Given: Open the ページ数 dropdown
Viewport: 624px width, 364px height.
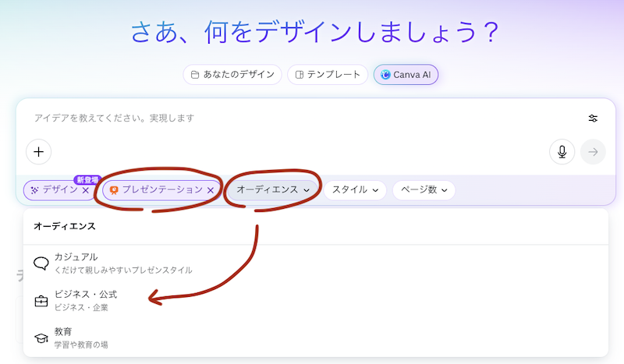Looking at the screenshot, I should [x=424, y=189].
